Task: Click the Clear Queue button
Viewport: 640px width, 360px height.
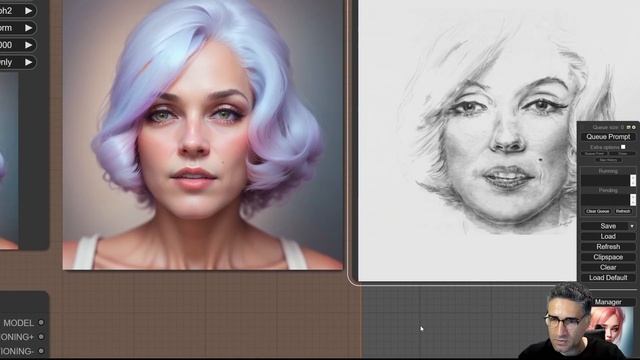Action: pos(597,211)
